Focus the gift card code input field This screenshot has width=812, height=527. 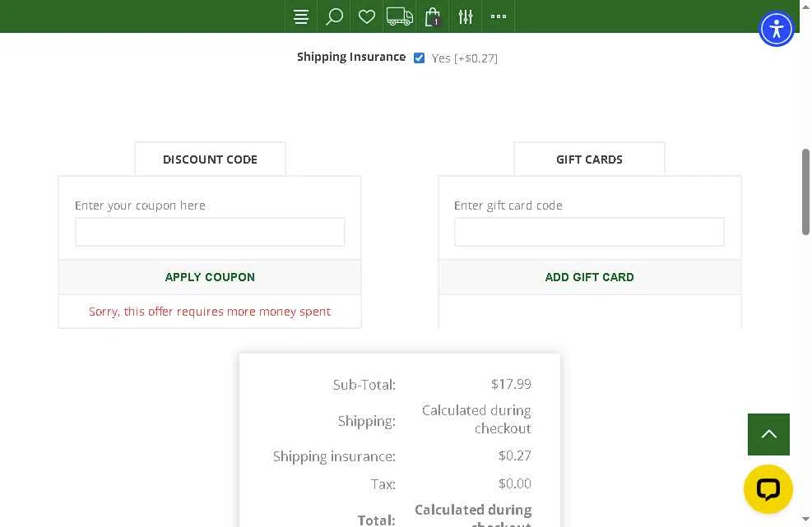point(589,232)
